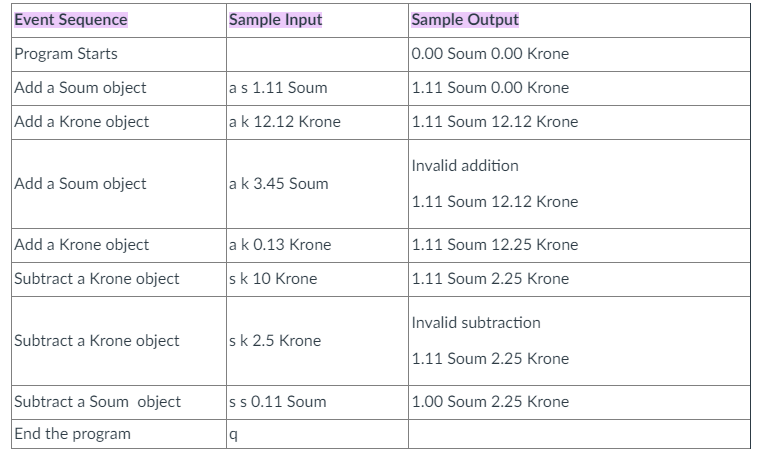
Task: Click the 'a k 0.13 Krone' cell
Action: [280, 244]
